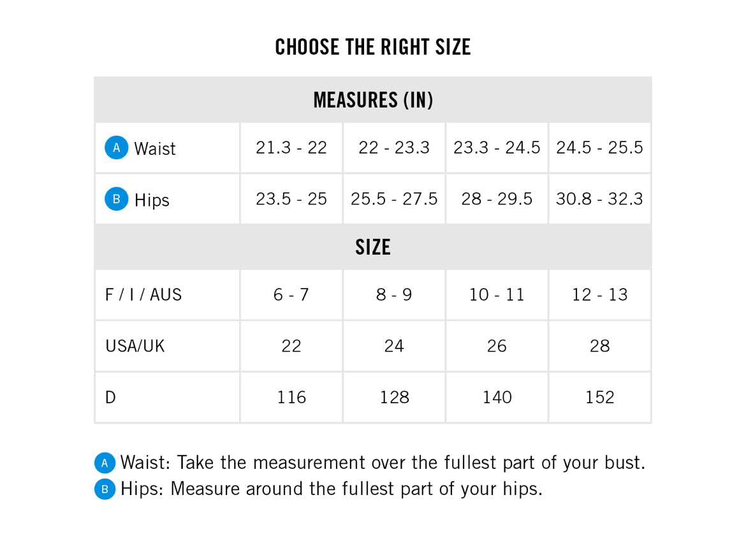Screen dimensions: 746x560
Task: Click the SIZE section header
Action: 373,247
